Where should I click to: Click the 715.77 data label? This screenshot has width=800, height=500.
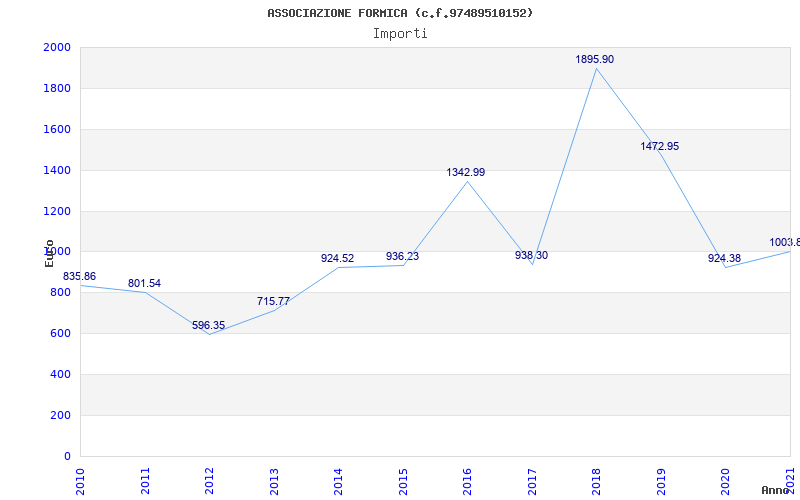tap(273, 301)
